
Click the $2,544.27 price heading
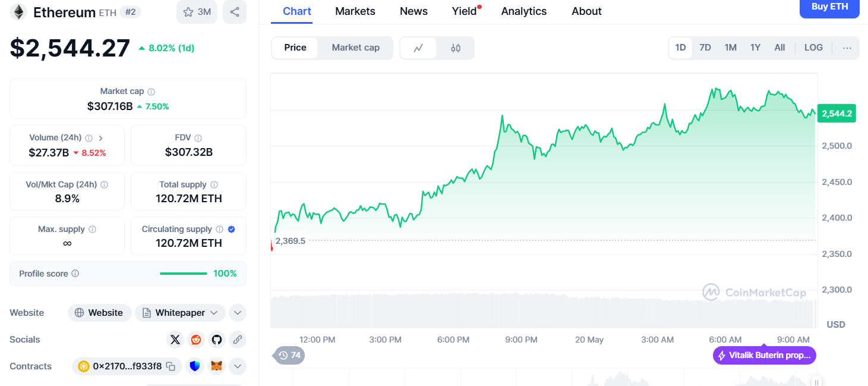coord(70,48)
